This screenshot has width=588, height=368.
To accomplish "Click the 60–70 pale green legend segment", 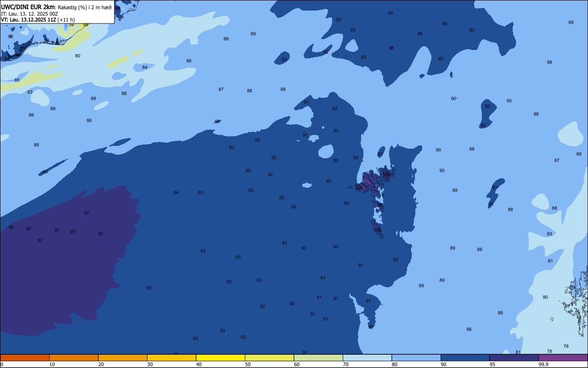I will click(318, 357).
